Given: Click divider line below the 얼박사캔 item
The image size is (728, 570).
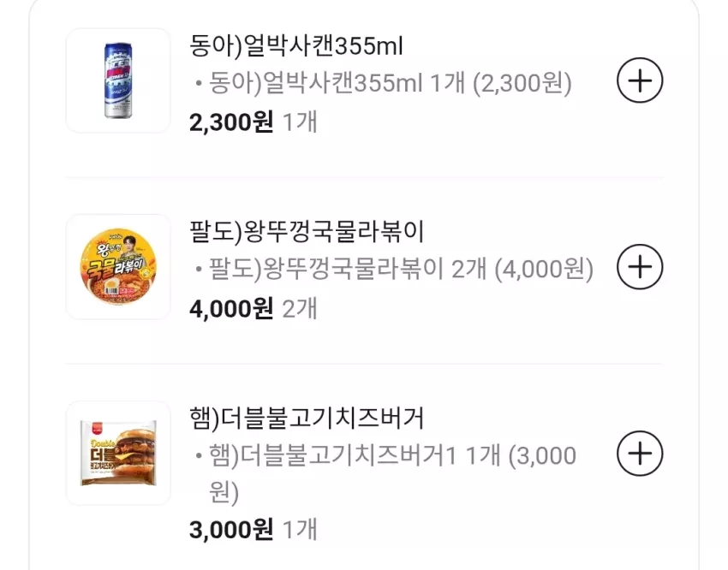Looking at the screenshot, I should point(364,177).
